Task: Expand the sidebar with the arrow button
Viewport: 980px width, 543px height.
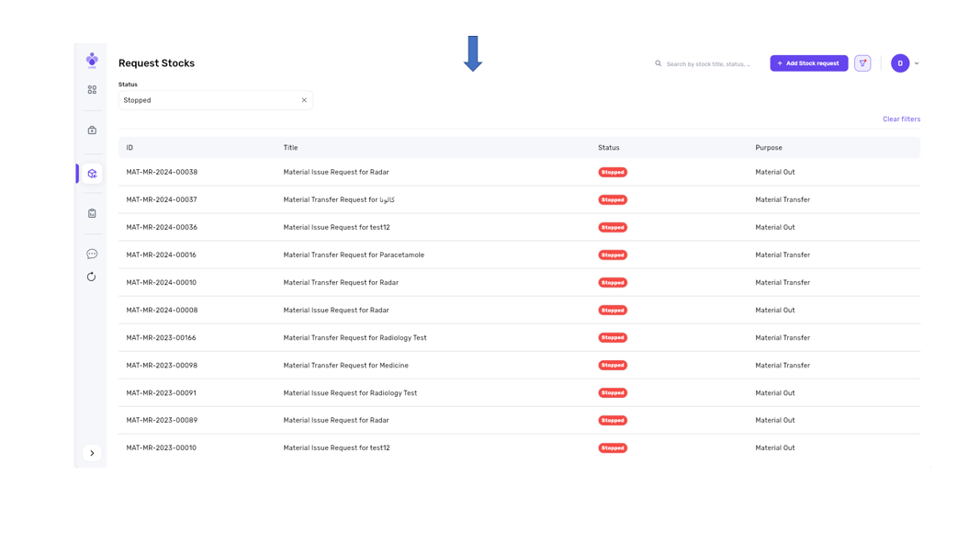Action: coord(92,453)
